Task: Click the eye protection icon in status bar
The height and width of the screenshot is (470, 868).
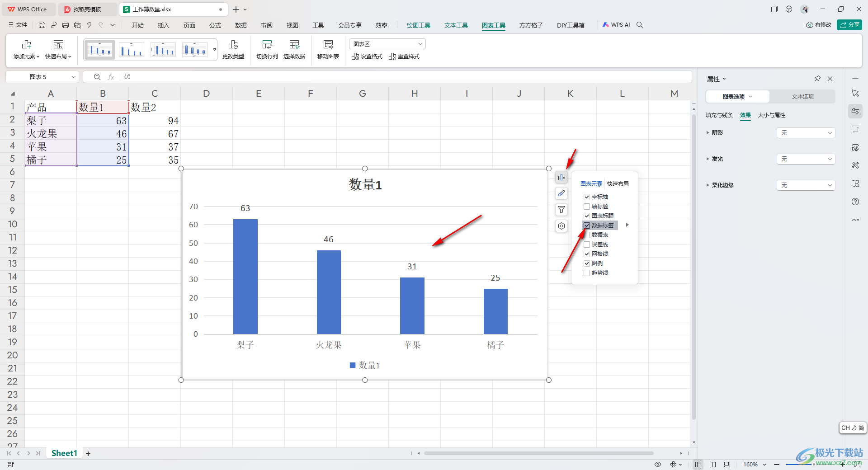Action: [x=658, y=465]
